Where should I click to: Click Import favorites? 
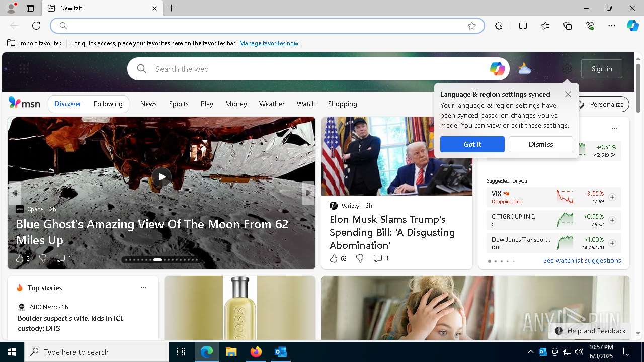pyautogui.click(x=34, y=43)
